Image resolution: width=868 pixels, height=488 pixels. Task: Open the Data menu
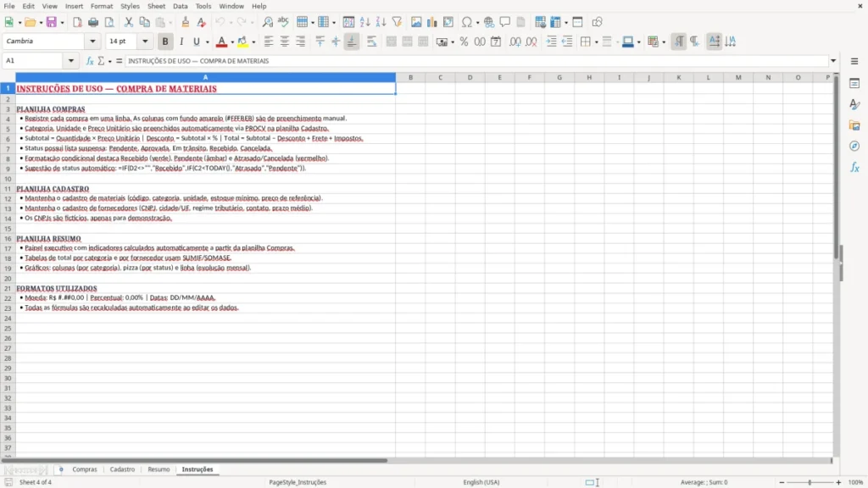(180, 6)
